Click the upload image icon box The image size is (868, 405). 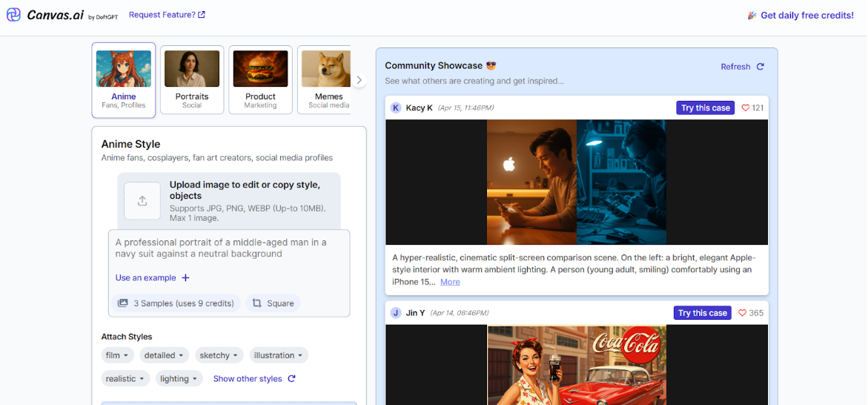tap(142, 201)
